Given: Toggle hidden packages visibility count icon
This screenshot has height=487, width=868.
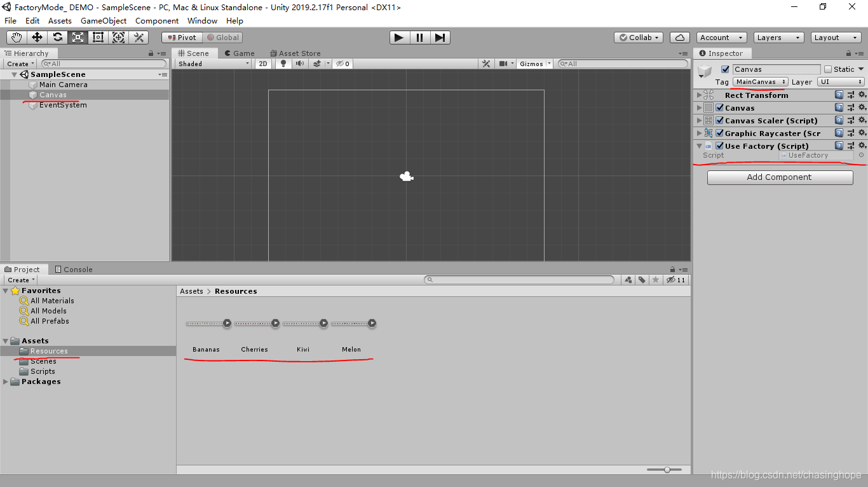Looking at the screenshot, I should (676, 280).
